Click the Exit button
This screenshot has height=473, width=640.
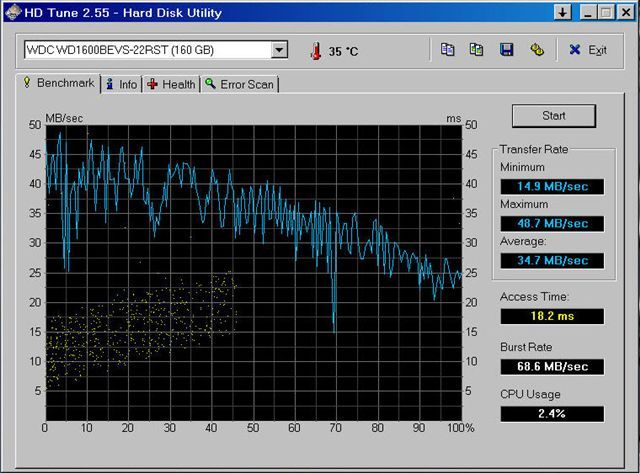(588, 50)
